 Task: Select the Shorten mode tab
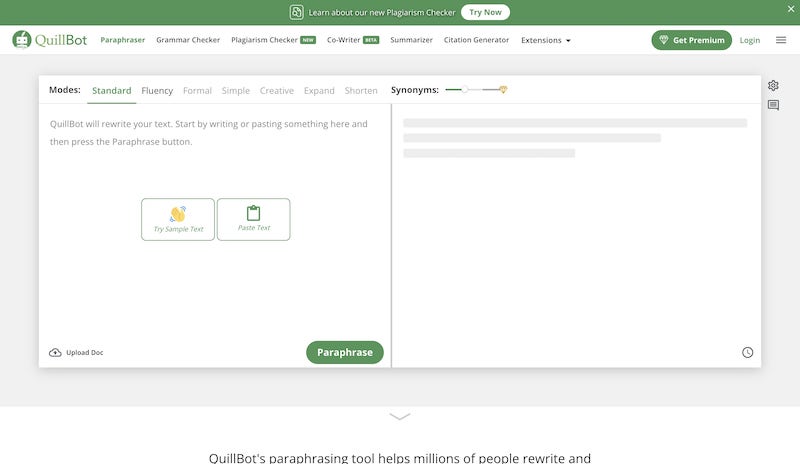(x=361, y=90)
